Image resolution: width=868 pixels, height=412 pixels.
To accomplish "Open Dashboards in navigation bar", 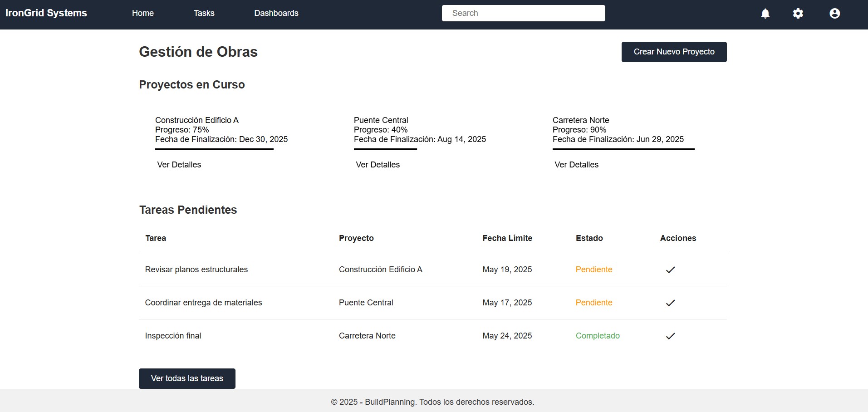I will [x=276, y=13].
